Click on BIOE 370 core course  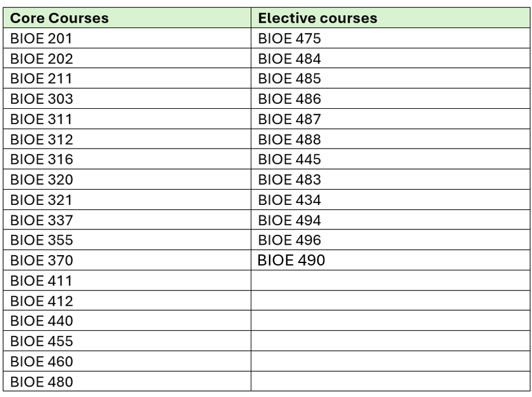(x=127, y=260)
